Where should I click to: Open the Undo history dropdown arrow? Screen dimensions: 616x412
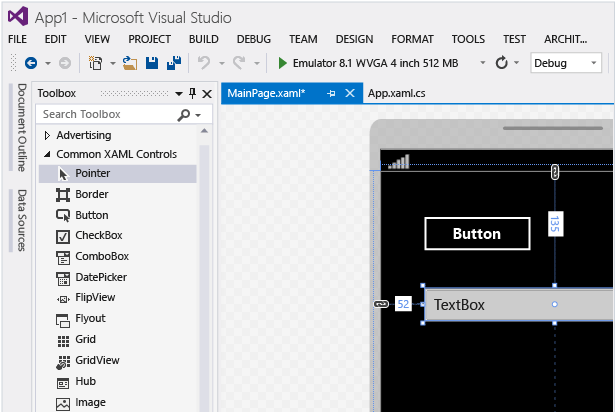[x=222, y=63]
